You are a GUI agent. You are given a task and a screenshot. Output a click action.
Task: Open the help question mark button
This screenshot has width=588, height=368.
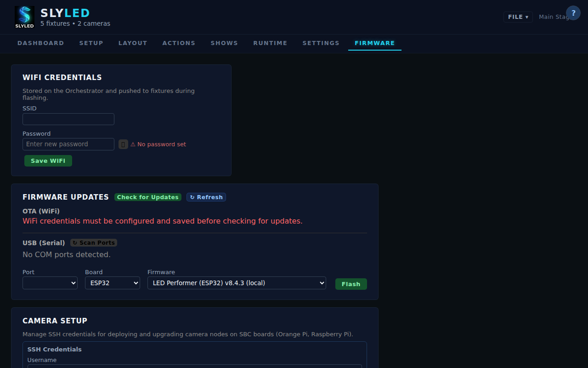click(x=573, y=13)
